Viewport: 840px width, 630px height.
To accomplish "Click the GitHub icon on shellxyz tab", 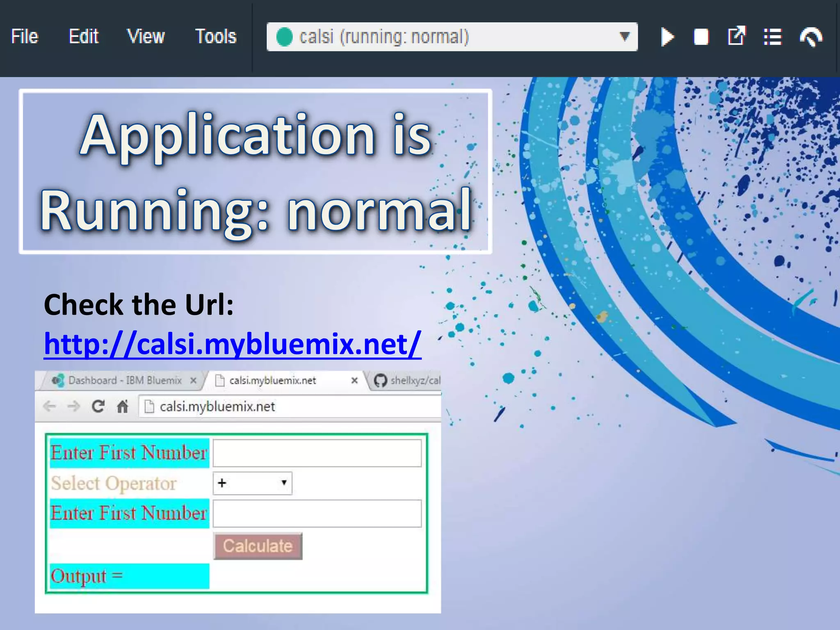I will click(x=381, y=381).
